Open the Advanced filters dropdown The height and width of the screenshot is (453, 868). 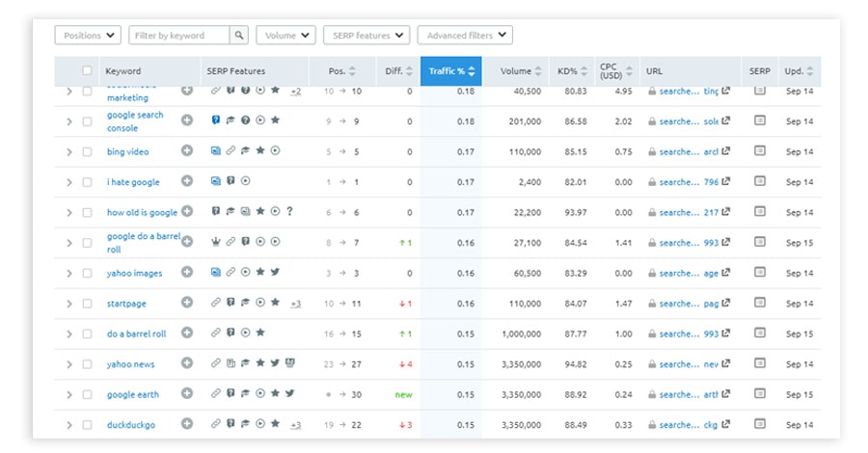pos(464,36)
